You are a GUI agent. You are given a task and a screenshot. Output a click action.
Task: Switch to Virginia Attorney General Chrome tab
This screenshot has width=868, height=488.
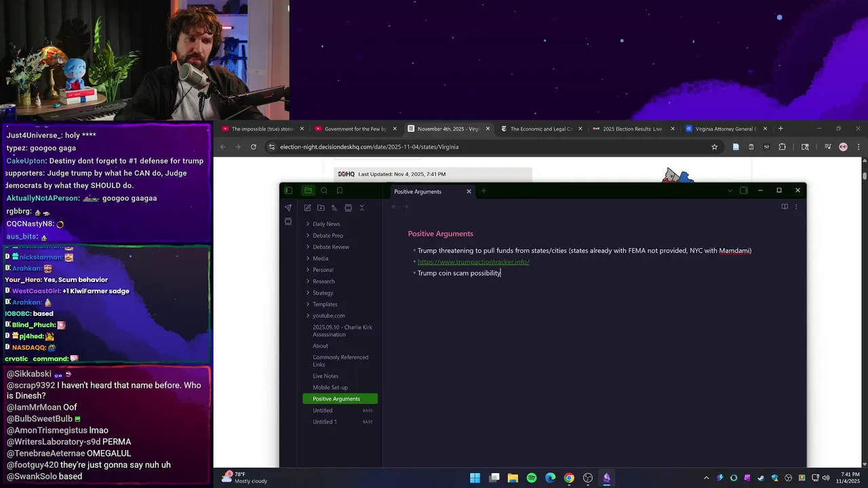pyautogui.click(x=726, y=129)
